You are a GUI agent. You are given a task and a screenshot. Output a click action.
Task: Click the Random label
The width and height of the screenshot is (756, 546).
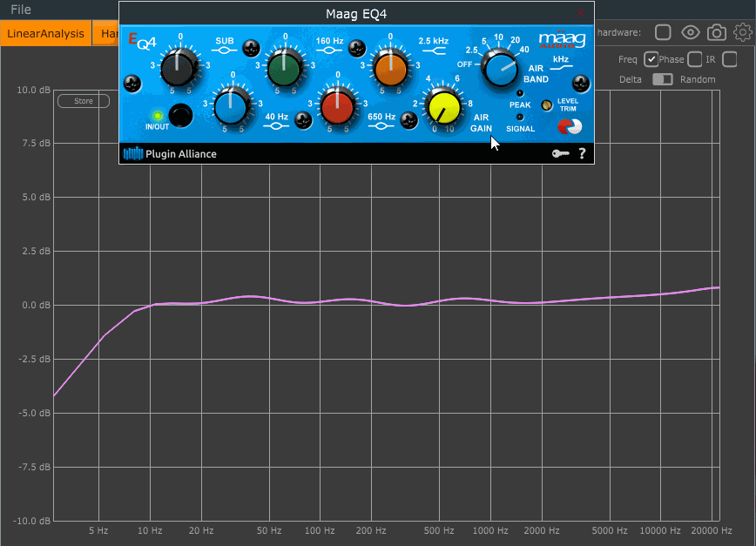point(698,79)
